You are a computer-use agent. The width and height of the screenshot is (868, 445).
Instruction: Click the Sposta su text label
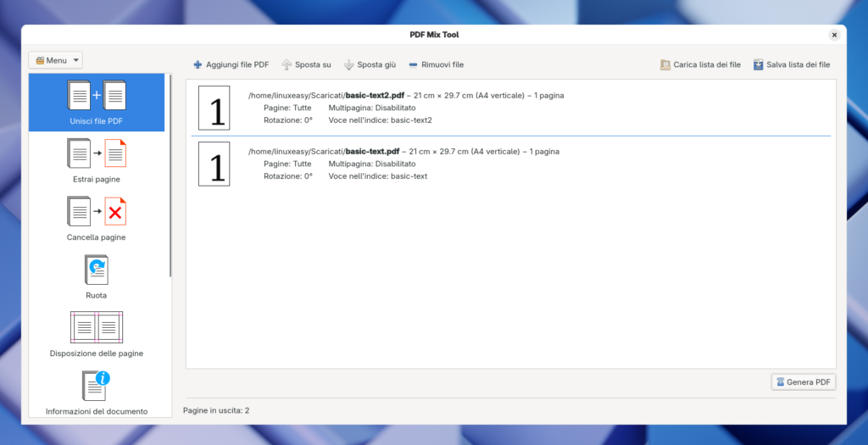313,64
